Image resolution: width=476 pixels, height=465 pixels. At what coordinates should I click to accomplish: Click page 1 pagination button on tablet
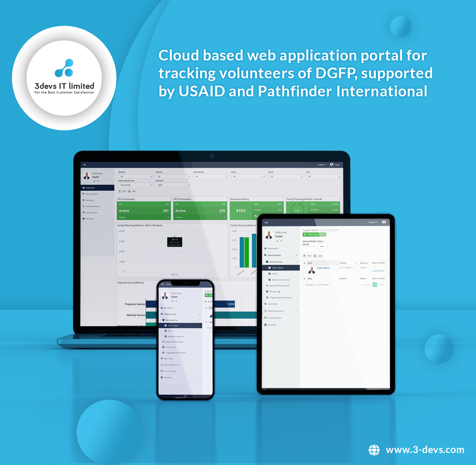point(375,285)
